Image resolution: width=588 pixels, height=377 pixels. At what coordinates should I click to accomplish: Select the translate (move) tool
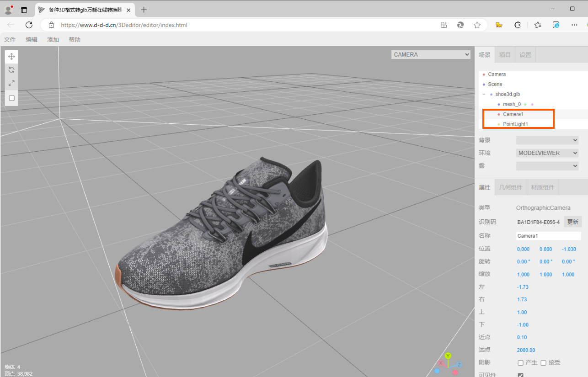(11, 57)
